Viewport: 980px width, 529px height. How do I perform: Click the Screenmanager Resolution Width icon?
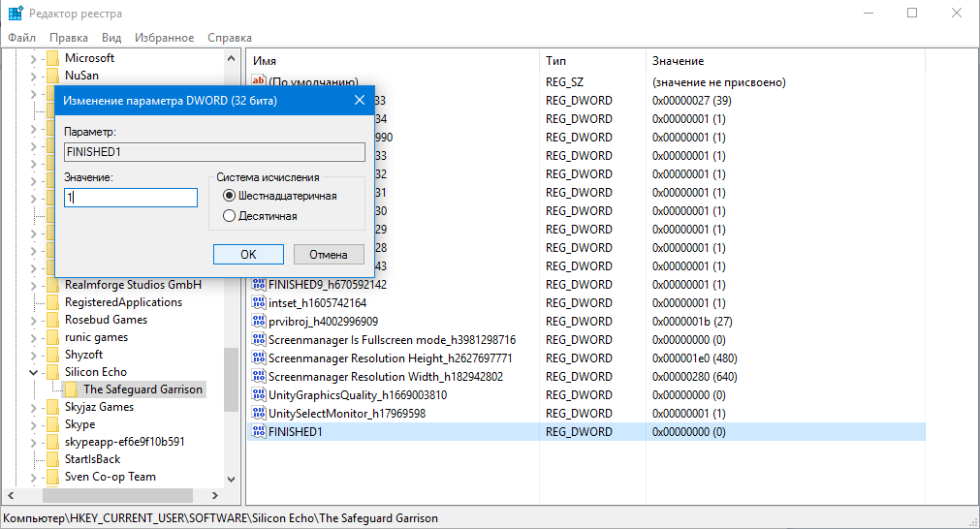coord(259,377)
